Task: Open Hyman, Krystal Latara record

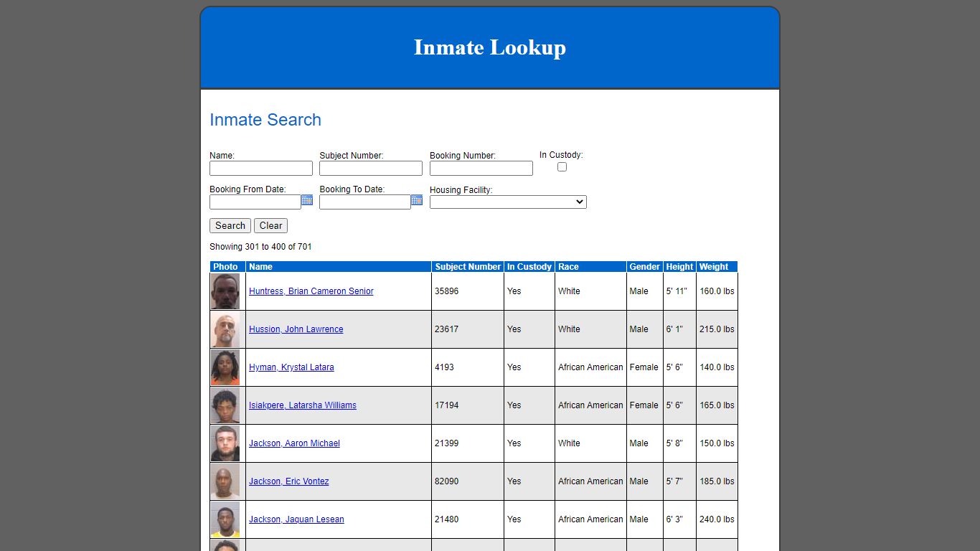Action: point(291,367)
